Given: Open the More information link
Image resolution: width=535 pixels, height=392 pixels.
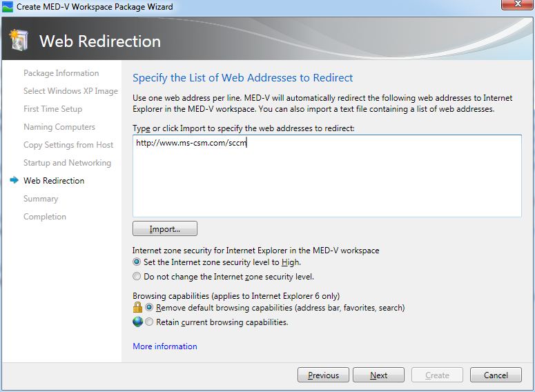Looking at the screenshot, I should tap(164, 346).
